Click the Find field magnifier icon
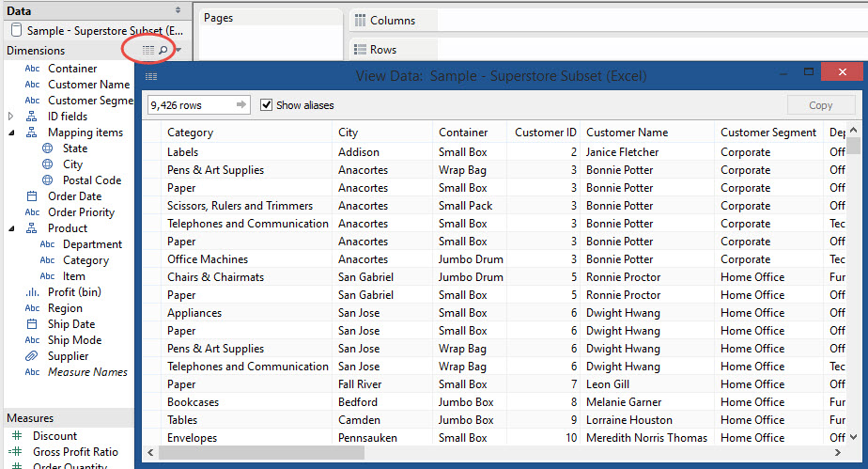 point(163,51)
